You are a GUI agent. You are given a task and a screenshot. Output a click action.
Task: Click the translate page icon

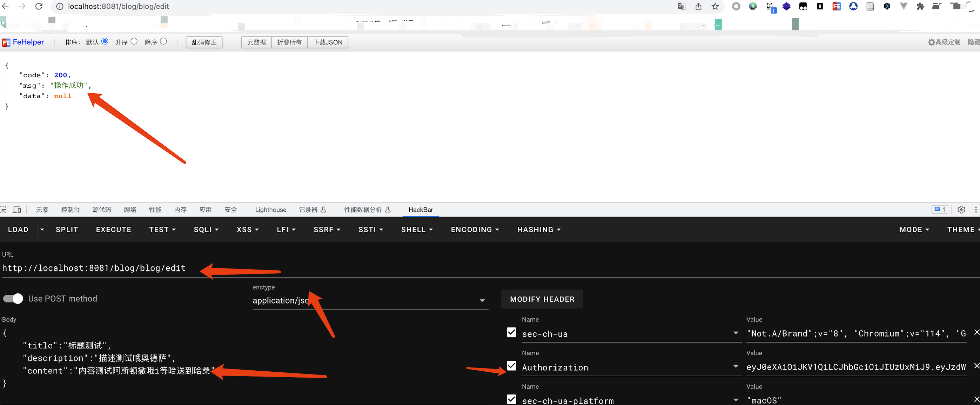click(682, 6)
